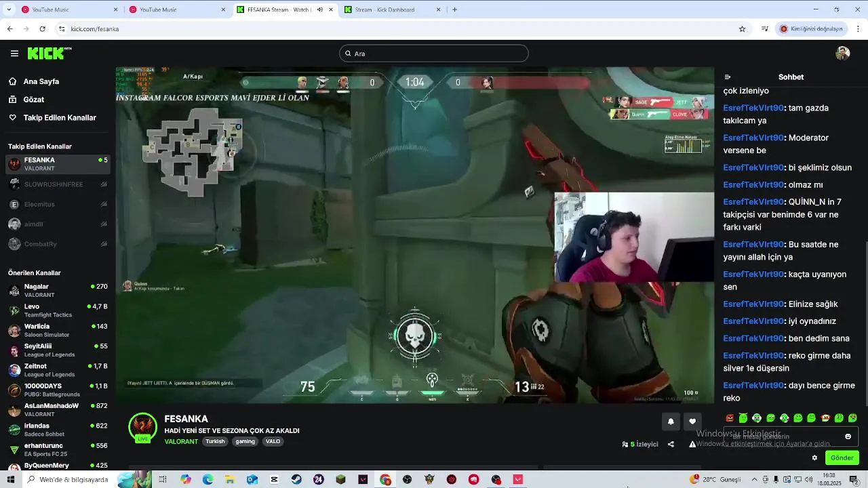Click the gaming tag

pos(245,441)
